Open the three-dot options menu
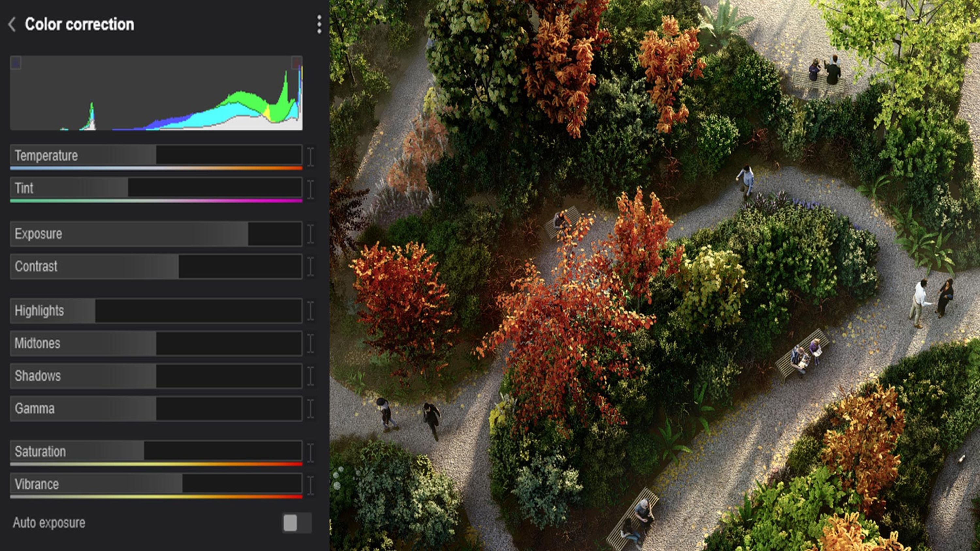This screenshot has height=551, width=980. pos(319,24)
